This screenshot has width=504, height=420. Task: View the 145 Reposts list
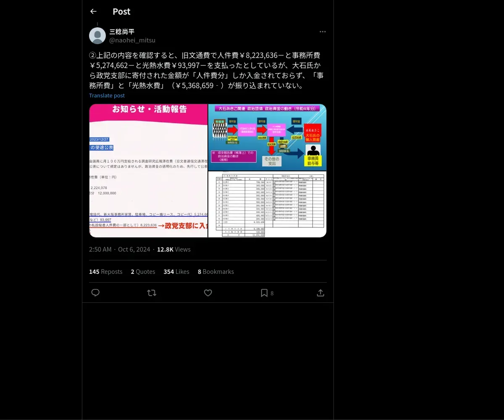coord(105,272)
